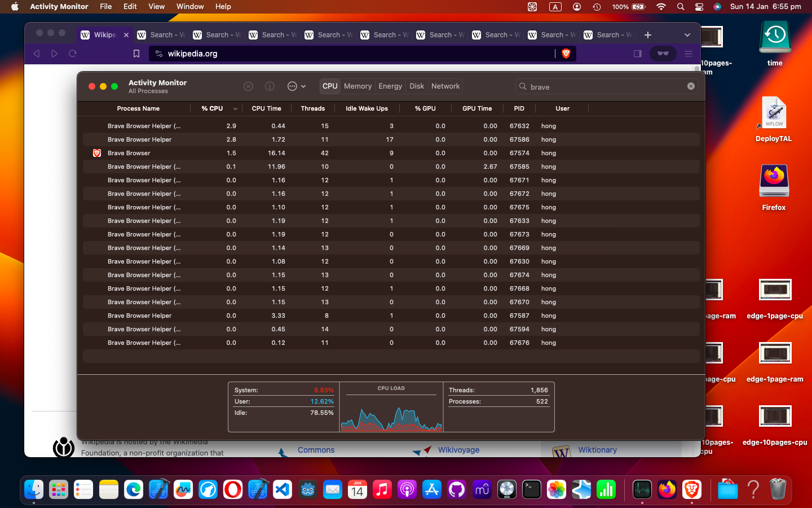Click the Commons link at the page bottom
Screen dimensions: 812x508
(x=316, y=450)
